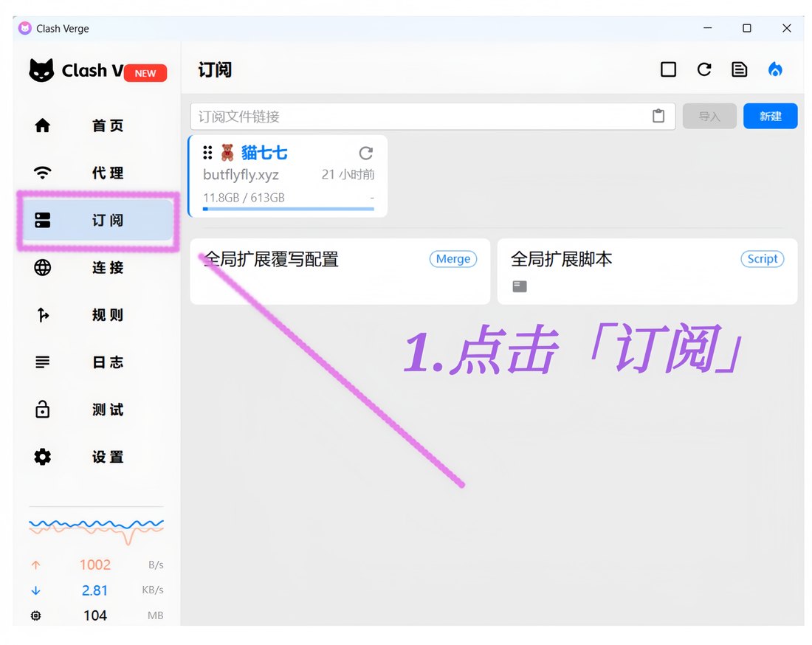
Task: Select the 订阅 sidebar item
Action: pyautogui.click(x=98, y=221)
